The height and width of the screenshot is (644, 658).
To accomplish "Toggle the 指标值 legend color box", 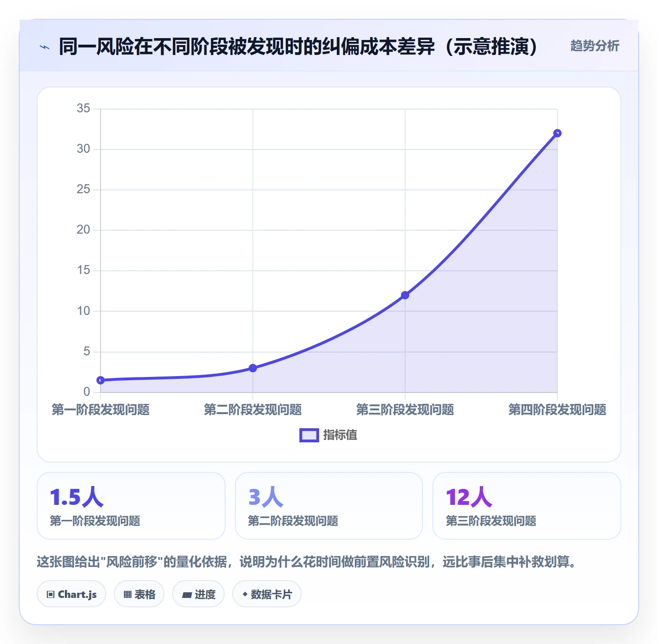I will (x=309, y=435).
